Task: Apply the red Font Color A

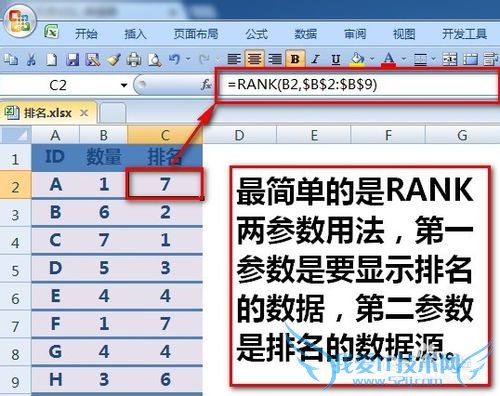Action: pos(389,59)
